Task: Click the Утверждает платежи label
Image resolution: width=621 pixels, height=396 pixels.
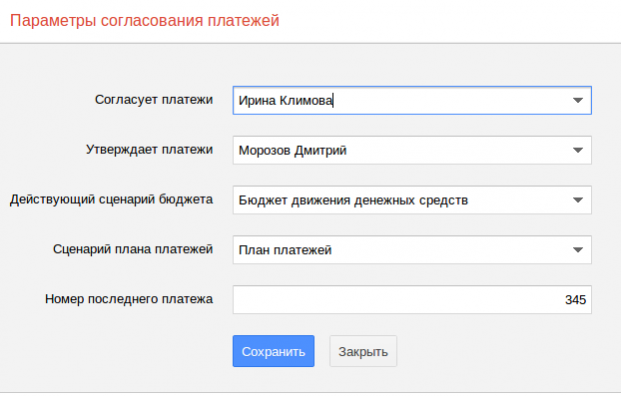Action: tap(149, 150)
